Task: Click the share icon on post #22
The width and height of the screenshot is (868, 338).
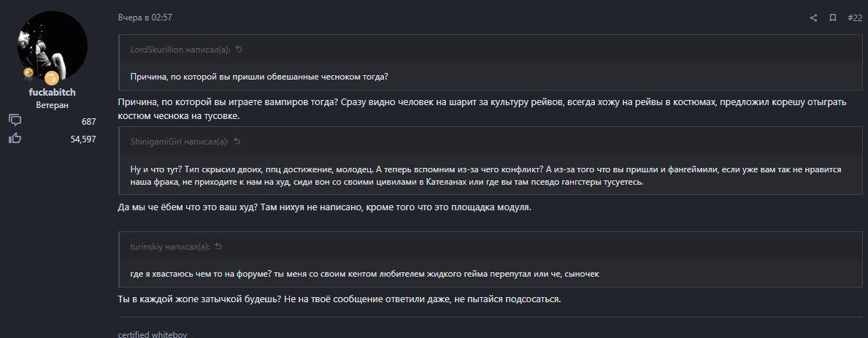Action: pyautogui.click(x=814, y=18)
